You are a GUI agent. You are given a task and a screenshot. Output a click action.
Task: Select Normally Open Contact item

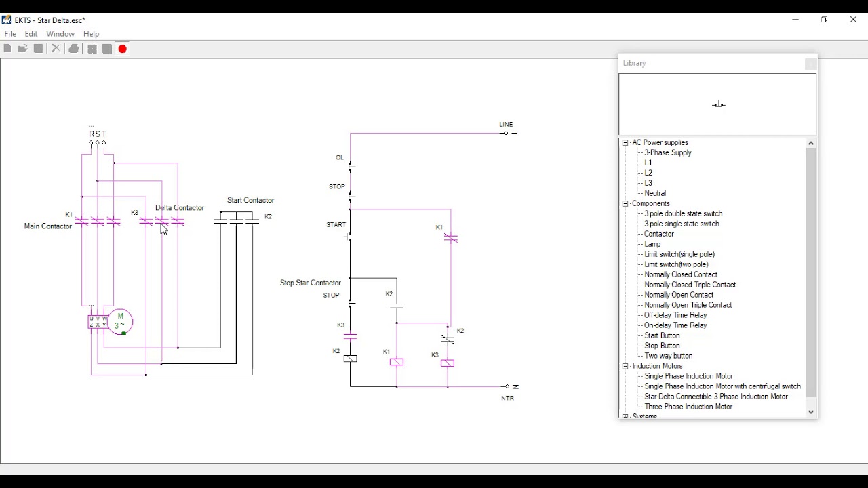[679, 296]
